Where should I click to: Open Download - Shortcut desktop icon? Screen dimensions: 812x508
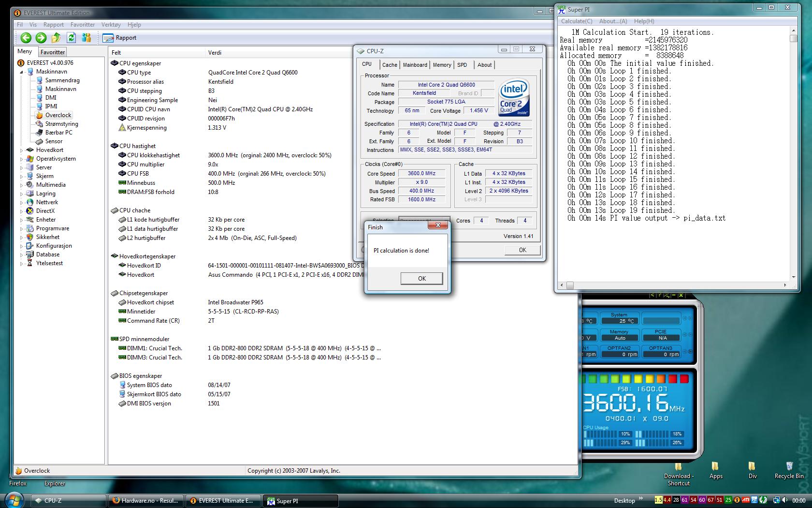[679, 474]
